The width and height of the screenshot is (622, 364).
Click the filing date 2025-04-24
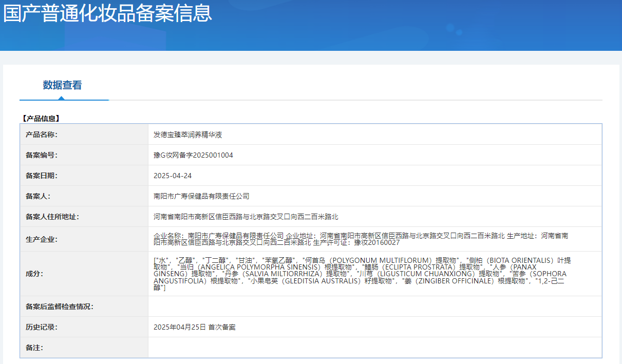[173, 176]
